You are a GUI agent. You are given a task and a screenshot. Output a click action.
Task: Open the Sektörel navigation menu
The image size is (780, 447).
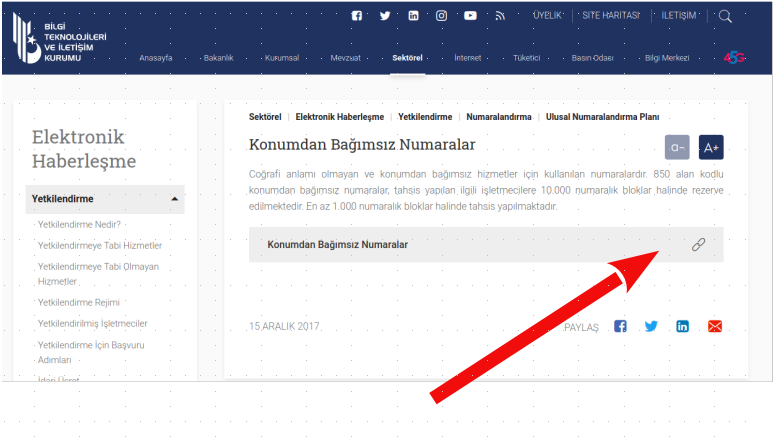point(407,58)
